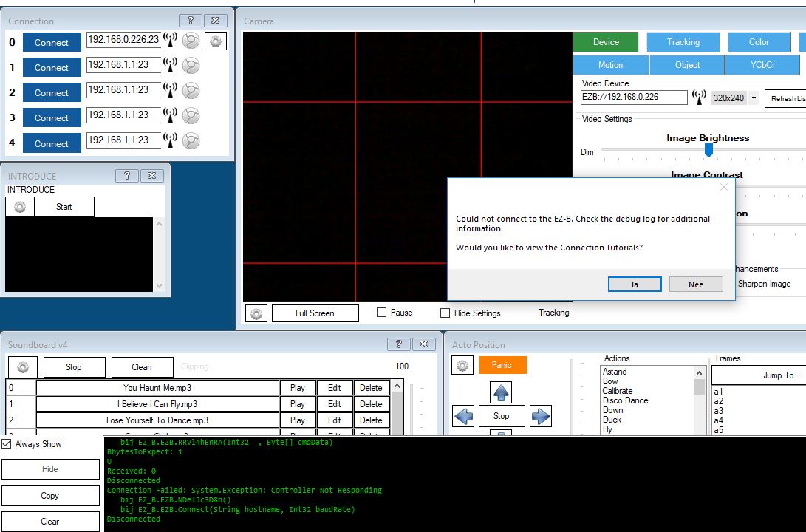
Task: Copy the debug log
Action: click(x=50, y=496)
